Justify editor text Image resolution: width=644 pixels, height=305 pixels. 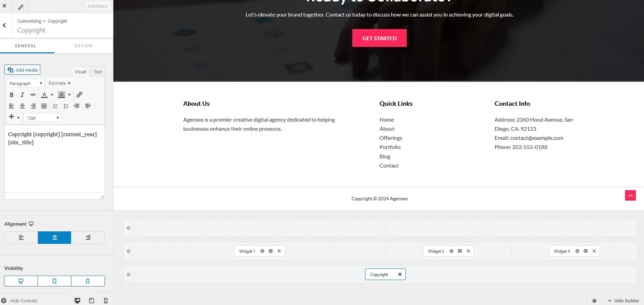(44, 106)
